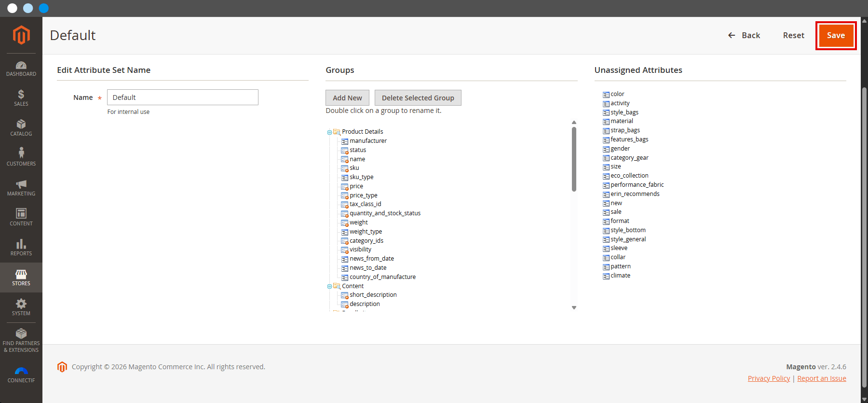This screenshot has height=403, width=868.
Task: Click the activity attribute icon
Action: click(x=606, y=104)
